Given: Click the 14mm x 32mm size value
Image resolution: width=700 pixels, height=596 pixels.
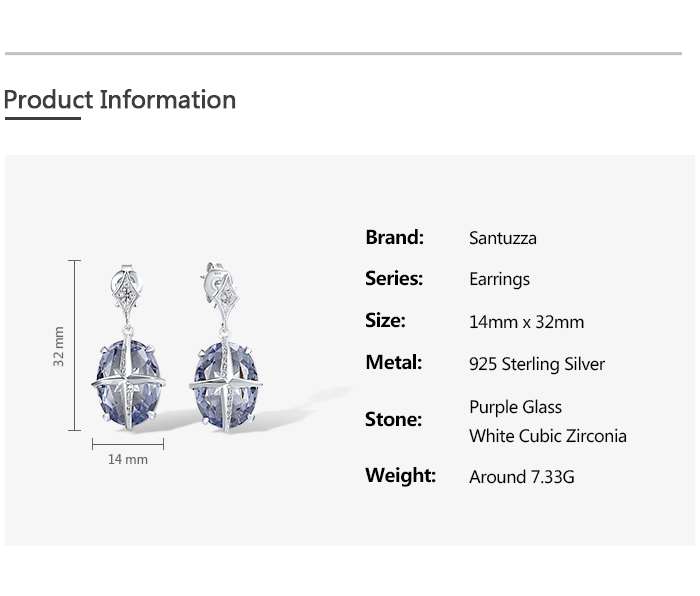Looking at the screenshot, I should click(x=526, y=322).
